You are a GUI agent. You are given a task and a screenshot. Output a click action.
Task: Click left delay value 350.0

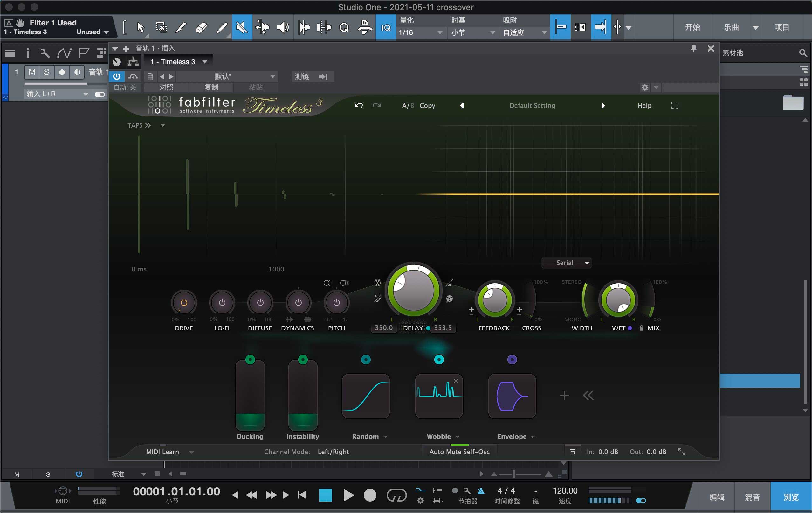[384, 328]
